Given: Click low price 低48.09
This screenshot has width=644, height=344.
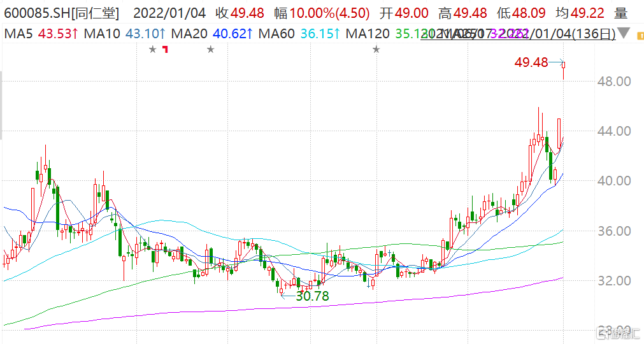Looking at the screenshot, I should pos(521,13).
